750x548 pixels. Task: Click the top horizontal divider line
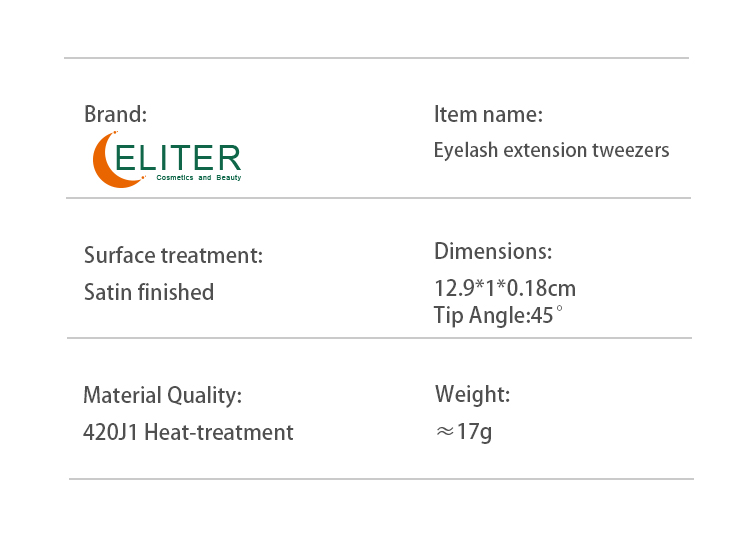click(x=376, y=58)
